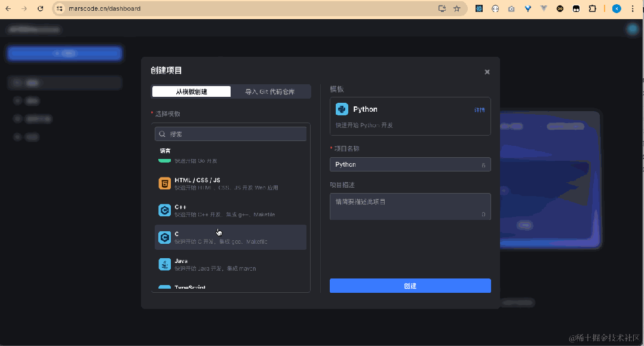Open the browser extensions puzzle menu
Viewport: 644px width, 346px height.
(x=592, y=8)
